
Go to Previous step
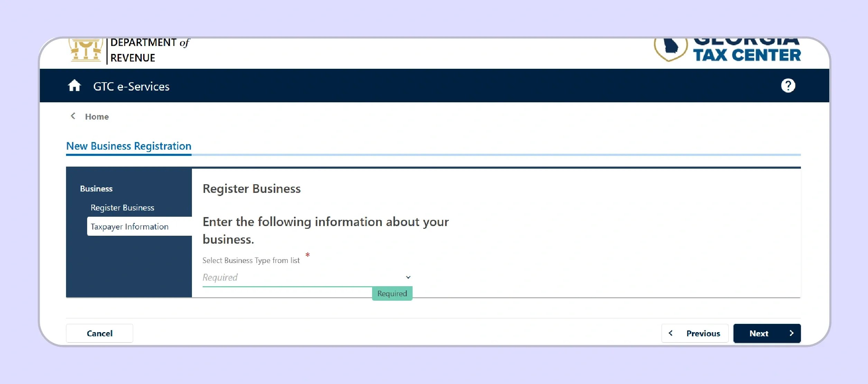click(695, 334)
